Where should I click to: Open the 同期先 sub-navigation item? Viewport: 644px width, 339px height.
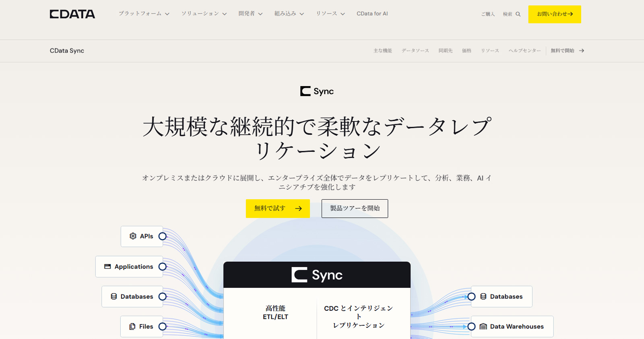[x=446, y=51]
